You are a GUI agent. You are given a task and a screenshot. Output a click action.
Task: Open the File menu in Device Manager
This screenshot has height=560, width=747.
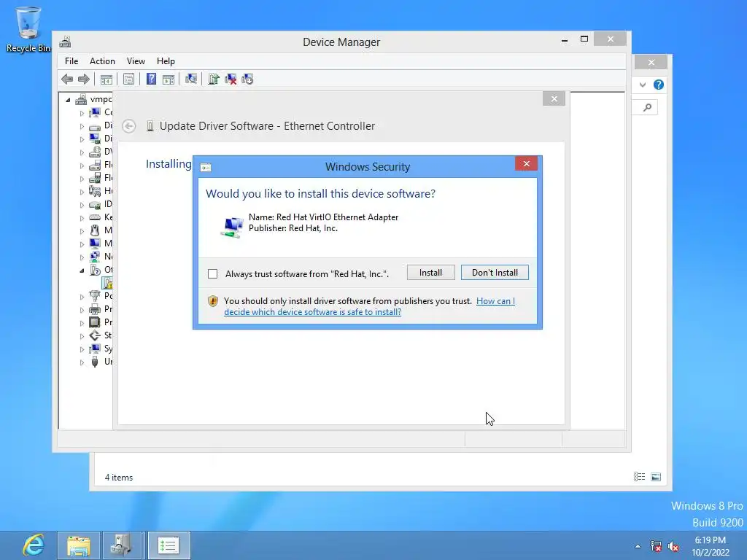tap(71, 61)
